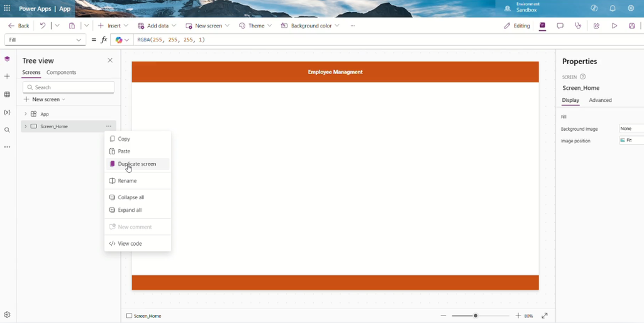Open the Data table icon in the left sidebar
This screenshot has width=644, height=323.
pyautogui.click(x=7, y=94)
